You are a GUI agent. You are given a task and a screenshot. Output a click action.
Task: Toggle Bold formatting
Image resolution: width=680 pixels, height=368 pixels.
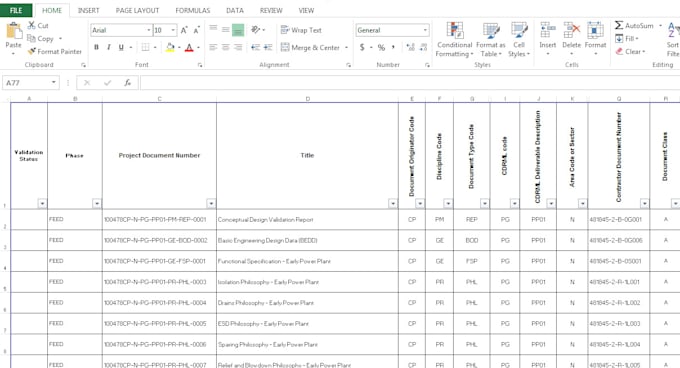click(x=96, y=47)
